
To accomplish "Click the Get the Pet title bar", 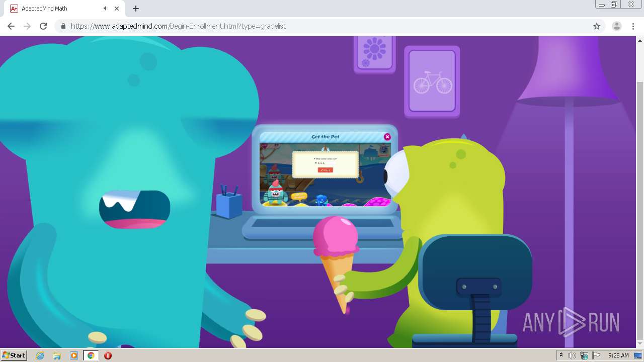I will coord(325,137).
